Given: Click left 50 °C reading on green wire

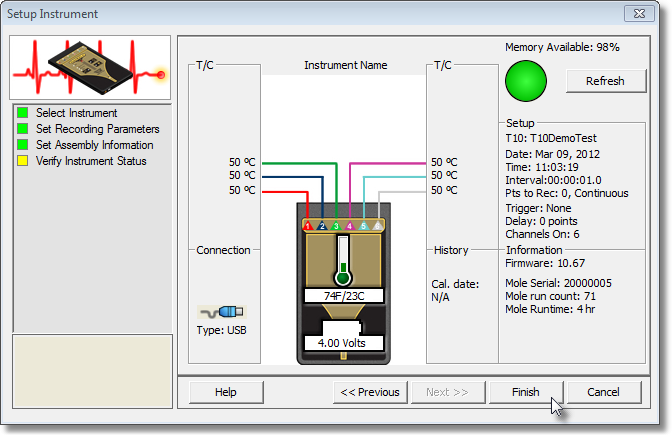Looking at the screenshot, I should pyautogui.click(x=242, y=162).
